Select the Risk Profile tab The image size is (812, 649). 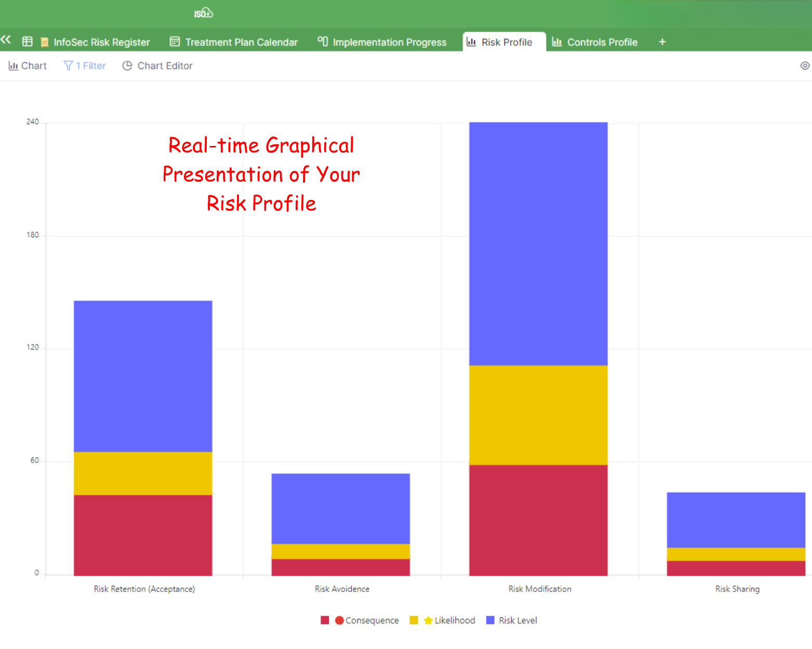[x=506, y=42]
